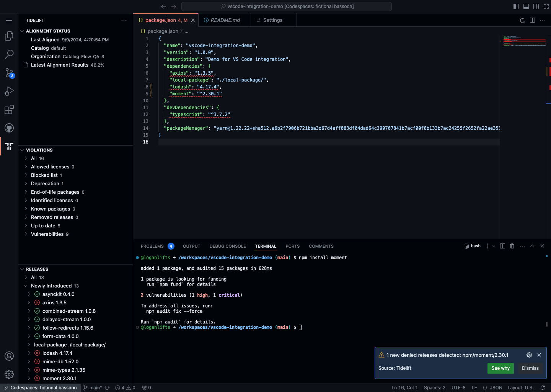Collapse the Releases section

[x=75, y=269]
